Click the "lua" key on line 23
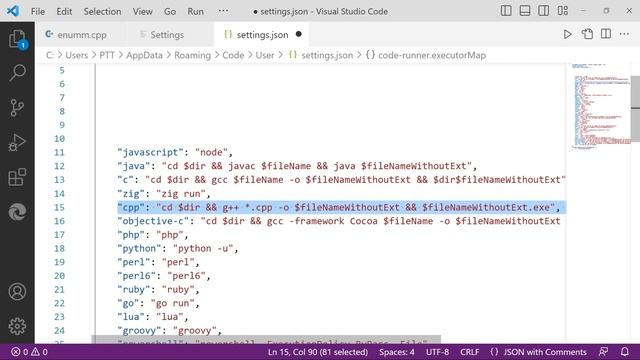Screen dimensions: 640x360 [131, 317]
